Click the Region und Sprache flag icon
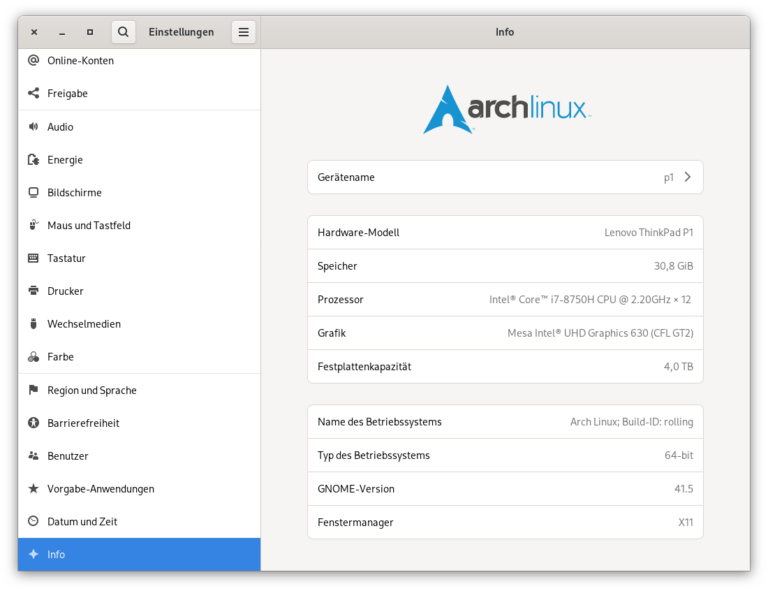 [x=33, y=390]
